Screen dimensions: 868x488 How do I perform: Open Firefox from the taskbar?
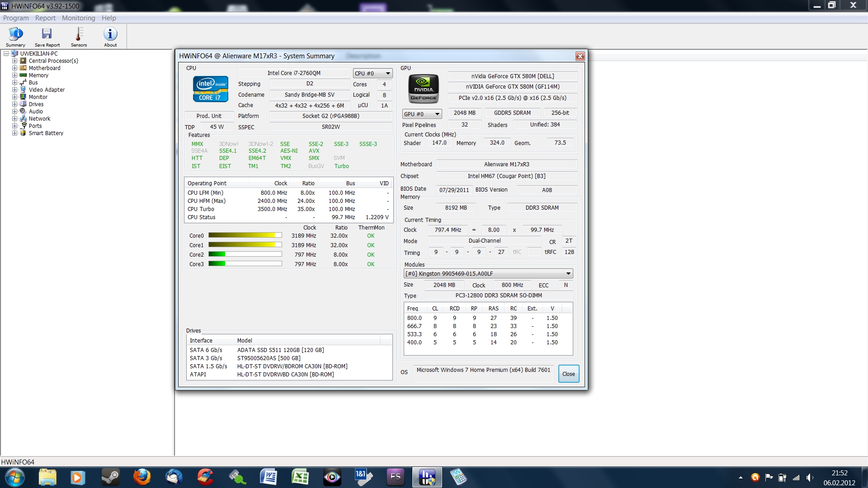pyautogui.click(x=142, y=477)
